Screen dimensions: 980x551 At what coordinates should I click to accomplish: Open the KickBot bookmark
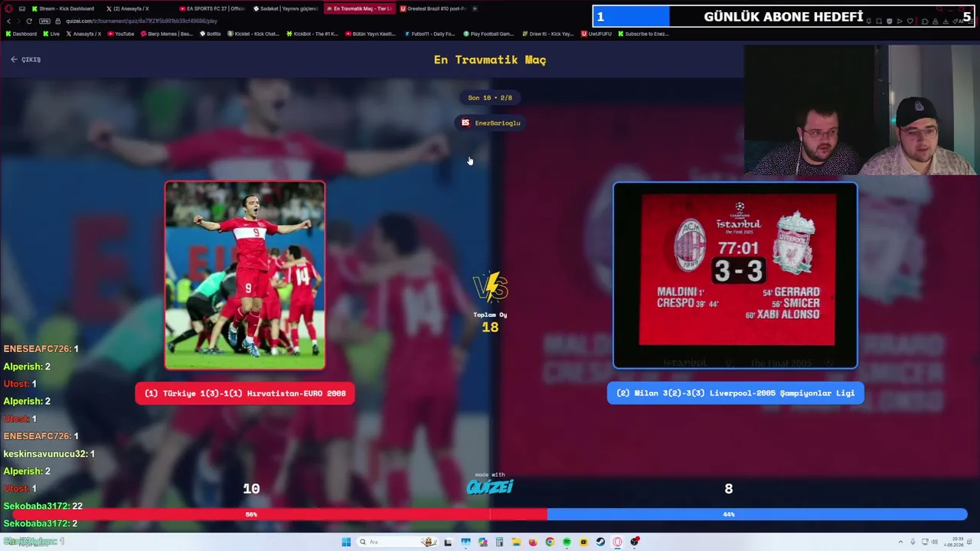[x=312, y=34]
